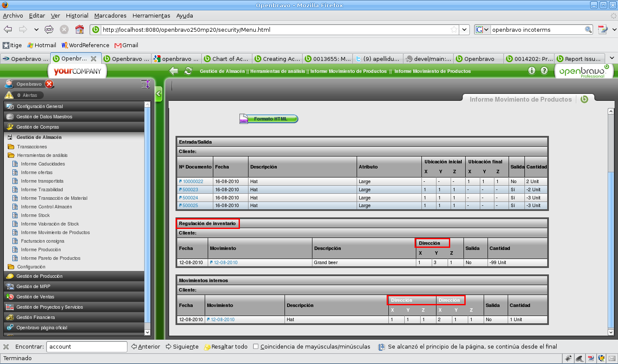
Task: Open the Marcadores menu
Action: [x=110, y=15]
